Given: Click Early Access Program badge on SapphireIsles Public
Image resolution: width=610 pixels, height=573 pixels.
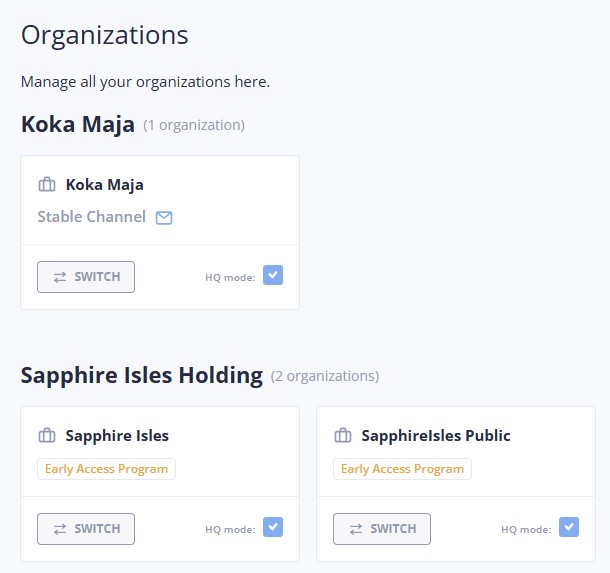Looking at the screenshot, I should (403, 469).
